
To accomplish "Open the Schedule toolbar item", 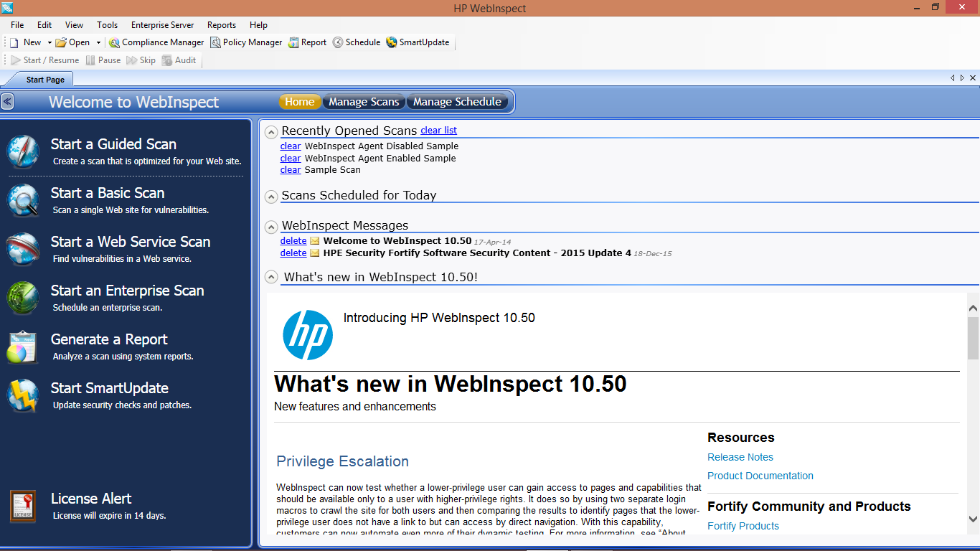I will [x=356, y=42].
